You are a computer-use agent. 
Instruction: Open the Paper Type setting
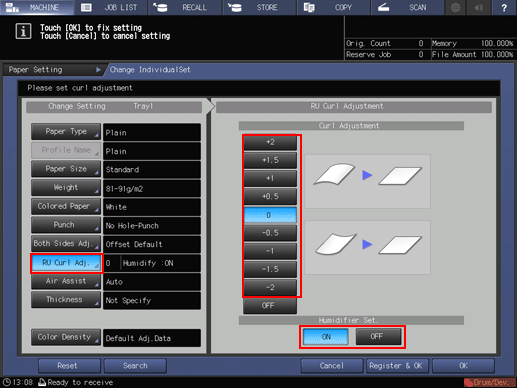click(x=66, y=132)
